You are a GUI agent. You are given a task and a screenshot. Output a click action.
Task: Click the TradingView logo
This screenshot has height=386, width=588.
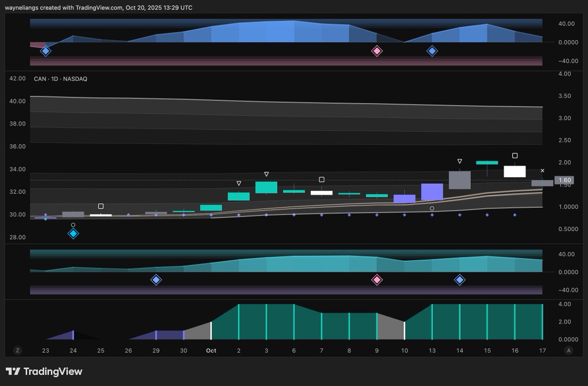tap(44, 371)
